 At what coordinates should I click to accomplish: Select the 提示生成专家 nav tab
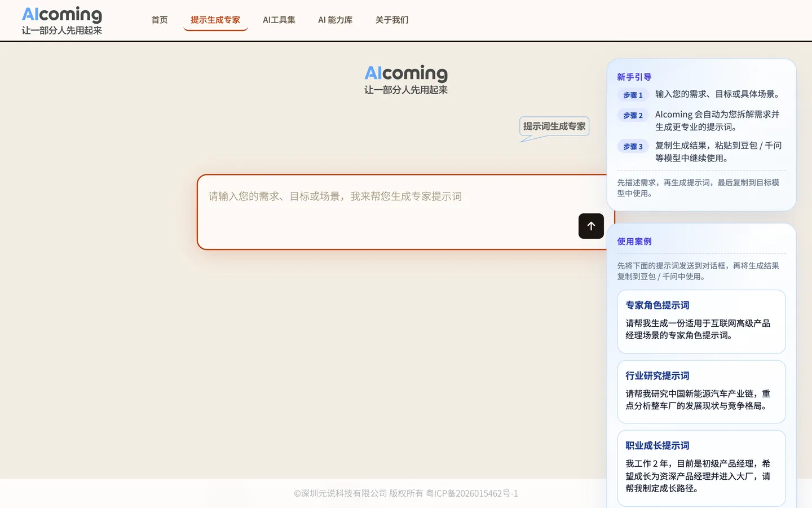tap(215, 20)
